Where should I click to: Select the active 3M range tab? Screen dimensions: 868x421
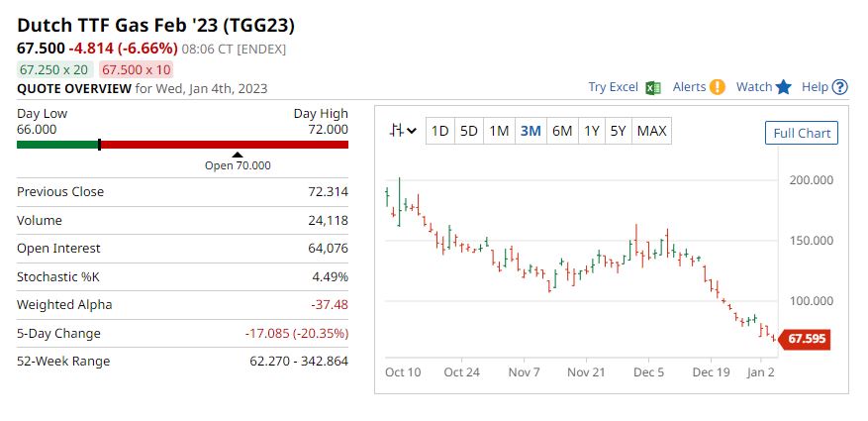(530, 132)
